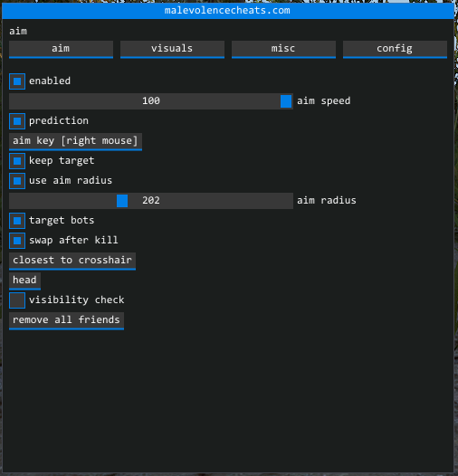Toggle the prediction checkbox

coord(17,121)
